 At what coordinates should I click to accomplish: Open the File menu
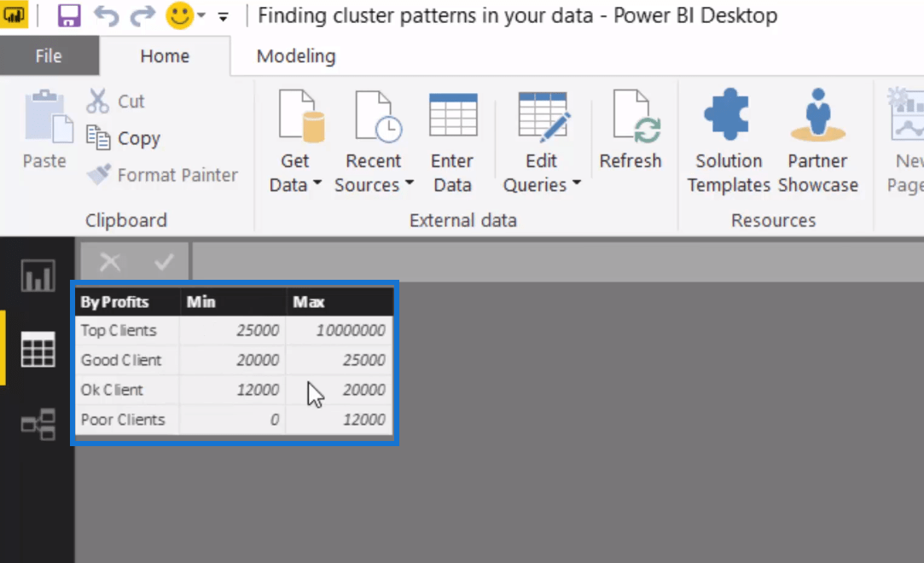49,56
